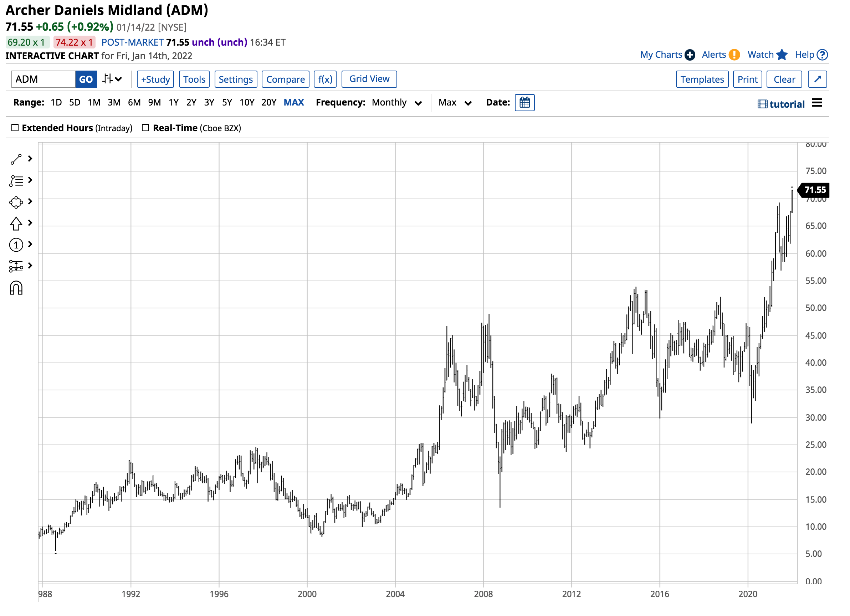Select the 5Y range
This screenshot has width=850, height=616.
[227, 103]
